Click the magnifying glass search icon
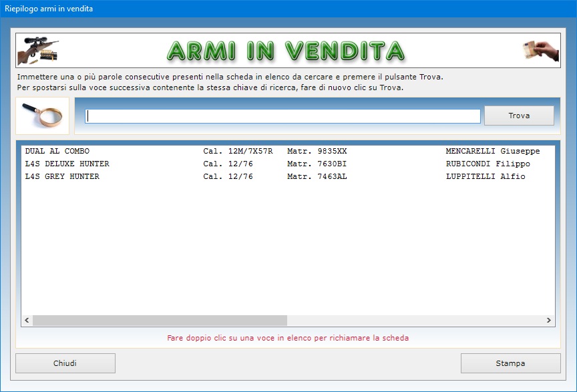The height and width of the screenshot is (392, 577). 42,116
